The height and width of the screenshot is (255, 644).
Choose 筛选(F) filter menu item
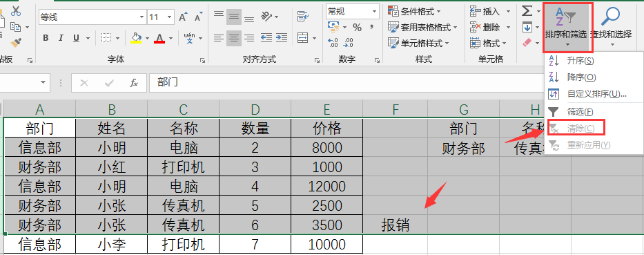594,111
